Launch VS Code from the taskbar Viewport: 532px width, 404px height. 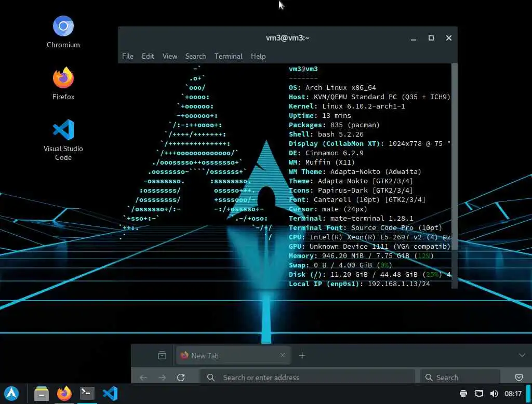[110, 394]
